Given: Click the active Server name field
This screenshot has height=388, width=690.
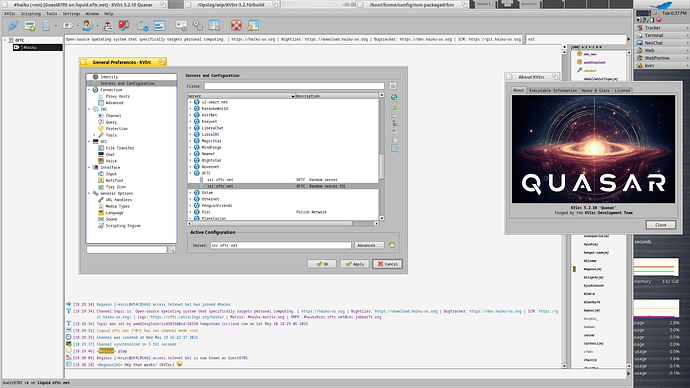Looking at the screenshot, I should pos(281,245).
